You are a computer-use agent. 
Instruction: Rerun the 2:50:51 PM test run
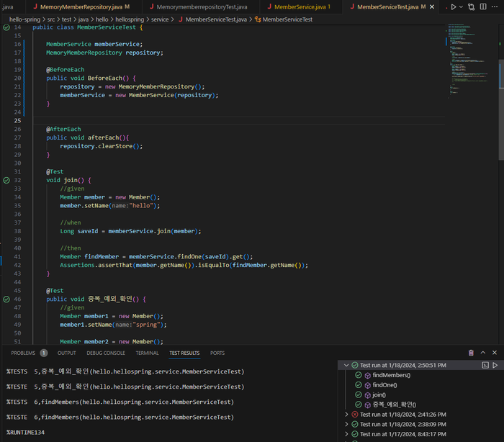[x=495, y=365]
